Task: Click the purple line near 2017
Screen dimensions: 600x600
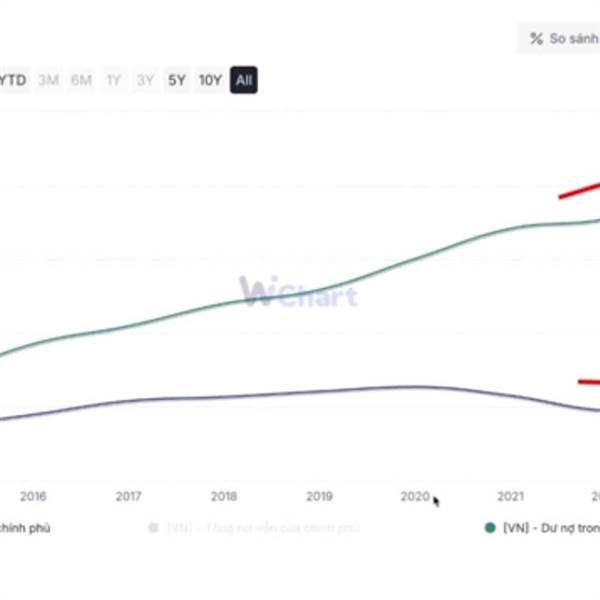Action: pos(128,401)
